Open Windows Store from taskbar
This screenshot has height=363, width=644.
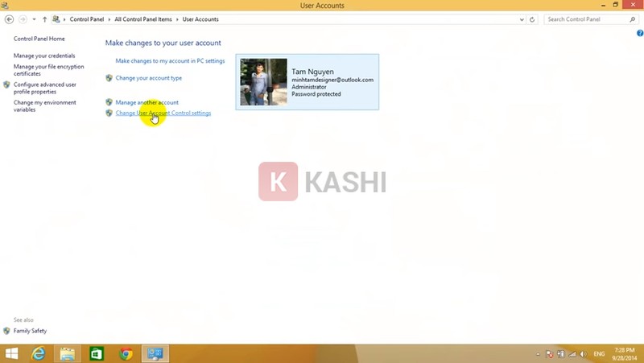97,353
